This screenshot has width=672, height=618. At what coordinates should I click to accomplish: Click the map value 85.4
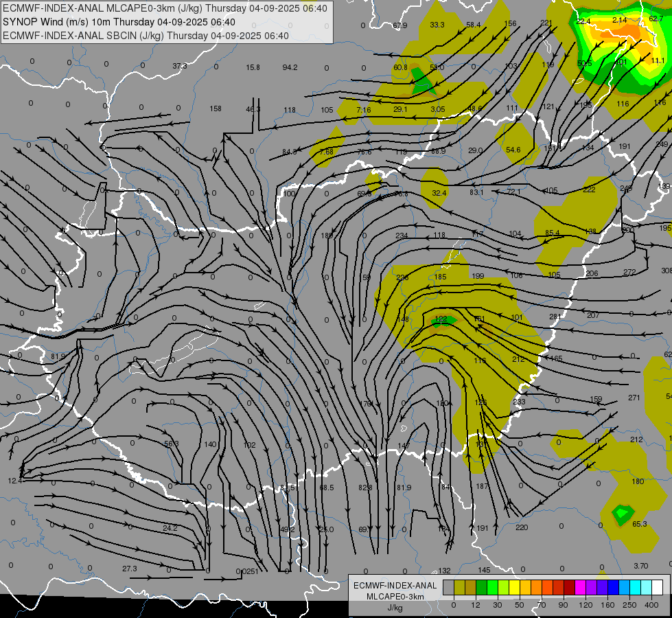[x=552, y=233]
